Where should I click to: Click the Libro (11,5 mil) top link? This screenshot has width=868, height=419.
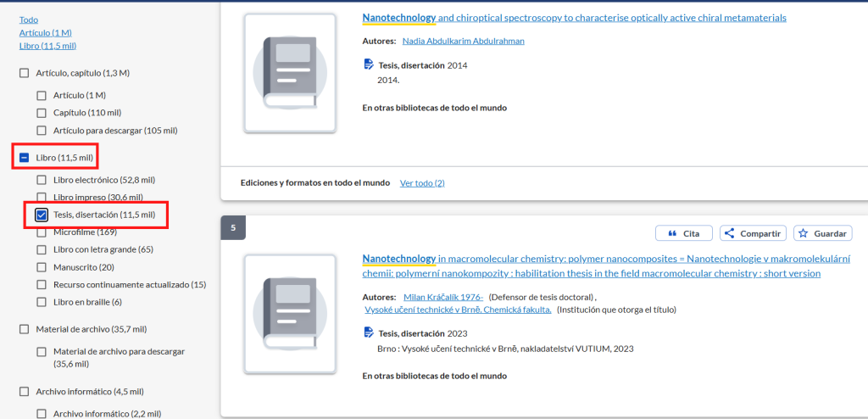(47, 46)
